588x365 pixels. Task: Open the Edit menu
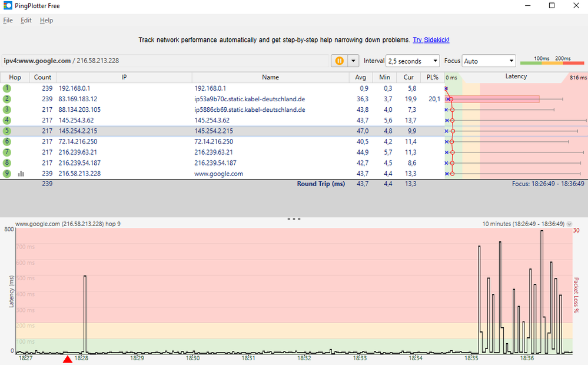pyautogui.click(x=26, y=20)
